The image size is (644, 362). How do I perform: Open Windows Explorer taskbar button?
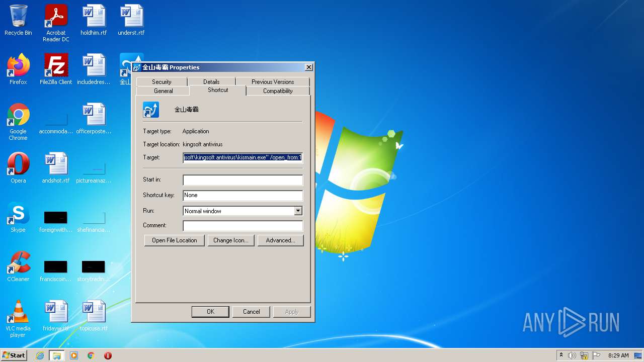57,355
